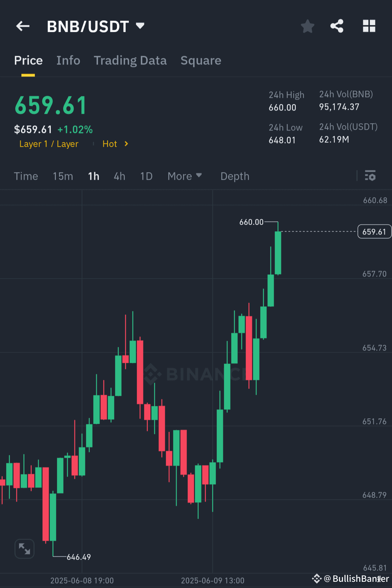Expand the More timeframes dropdown
Screen dimensions: 392x588
point(184,176)
